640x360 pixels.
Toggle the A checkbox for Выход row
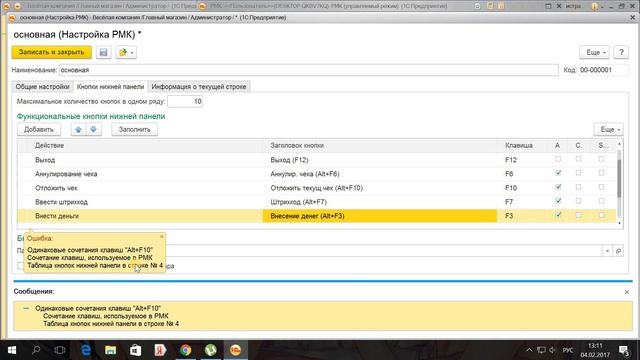point(558,159)
